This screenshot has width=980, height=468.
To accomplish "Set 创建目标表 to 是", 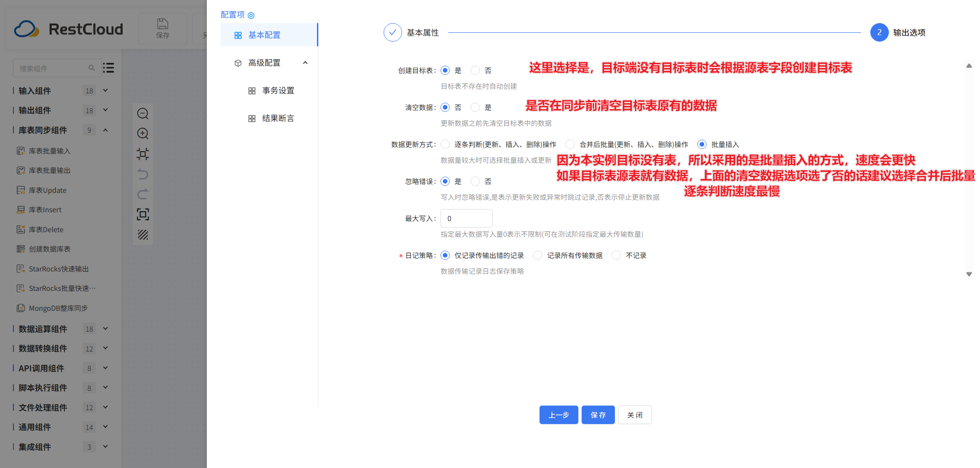I will pyautogui.click(x=445, y=70).
